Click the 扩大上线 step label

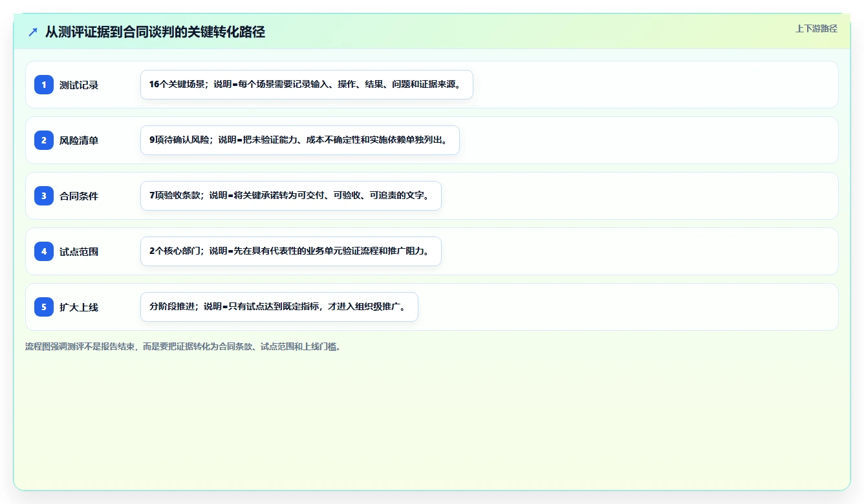(79, 307)
